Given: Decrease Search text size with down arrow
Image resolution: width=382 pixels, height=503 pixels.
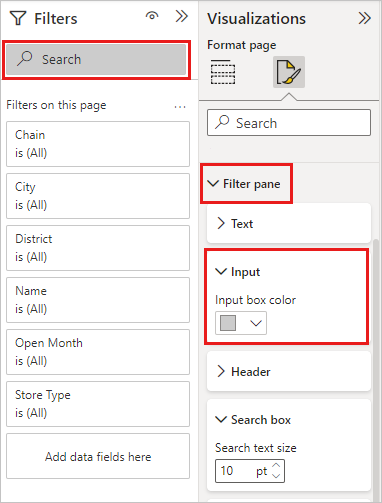Looking at the screenshot, I should coord(276,476).
